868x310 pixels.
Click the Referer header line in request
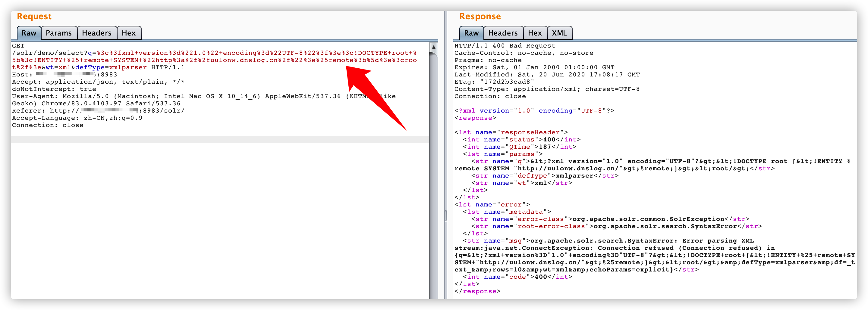coord(98,111)
